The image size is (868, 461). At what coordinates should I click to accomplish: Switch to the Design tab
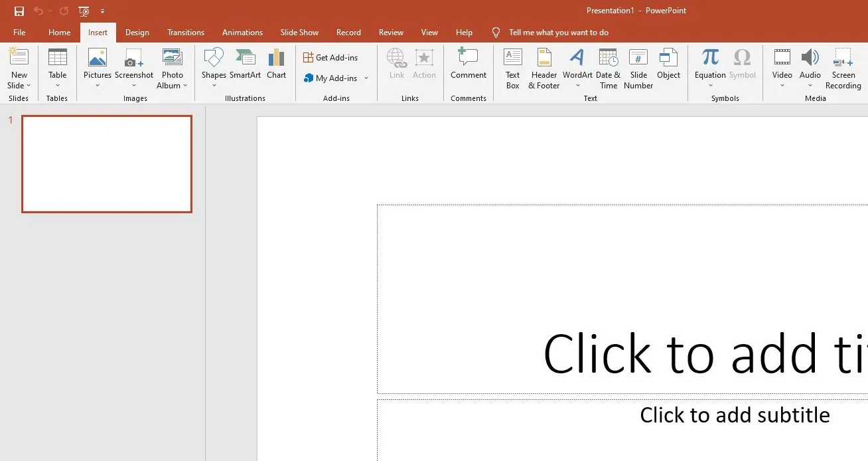tap(137, 33)
